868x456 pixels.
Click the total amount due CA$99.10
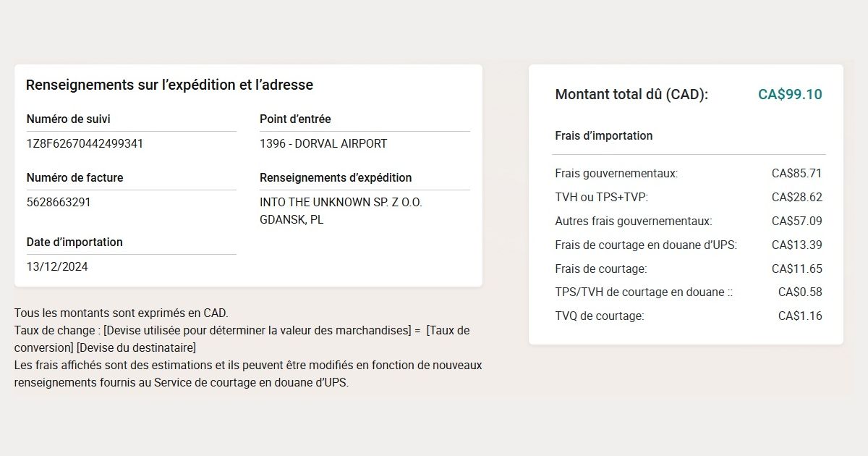(790, 94)
